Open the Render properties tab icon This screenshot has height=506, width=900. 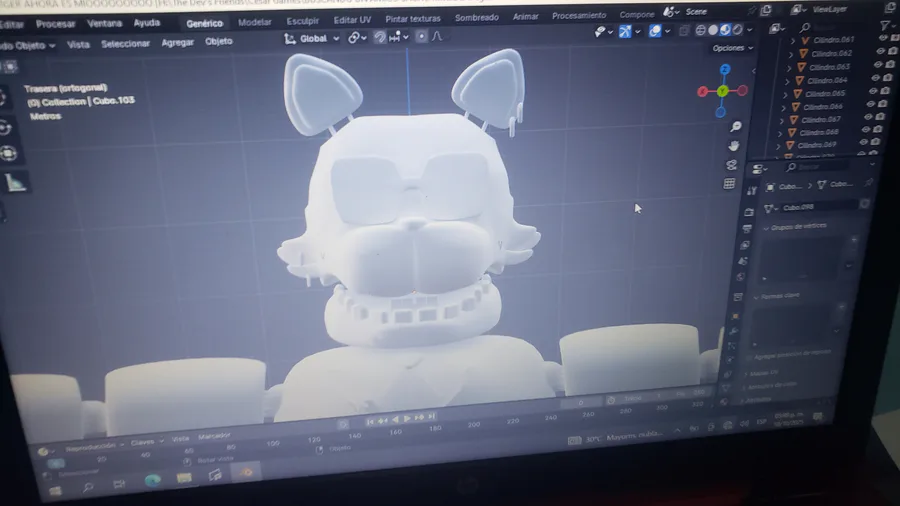(749, 212)
